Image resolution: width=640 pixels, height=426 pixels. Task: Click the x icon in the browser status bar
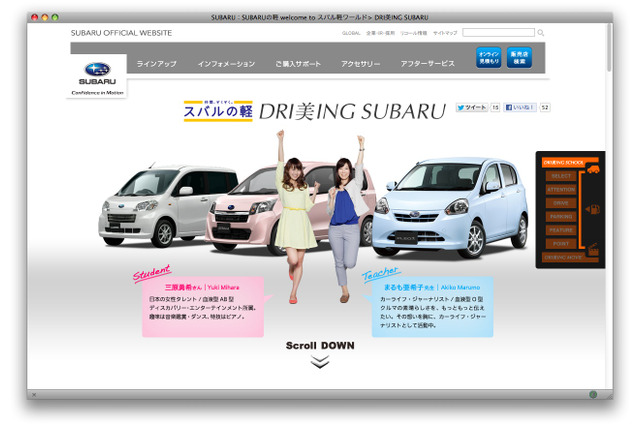tap(34, 395)
